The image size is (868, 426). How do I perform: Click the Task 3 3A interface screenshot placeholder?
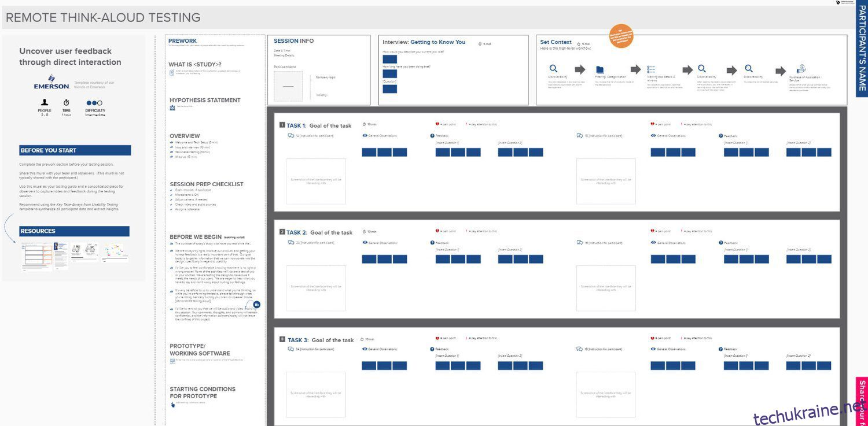(x=316, y=395)
